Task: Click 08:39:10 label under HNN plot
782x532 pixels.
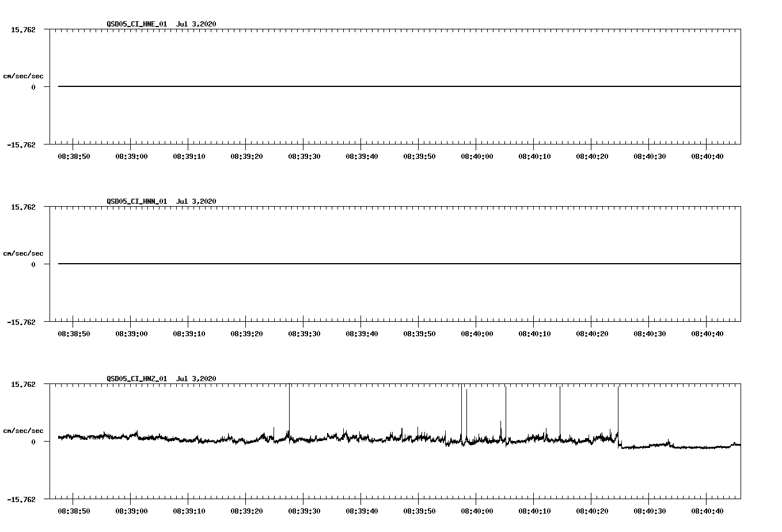Action: tap(189, 333)
